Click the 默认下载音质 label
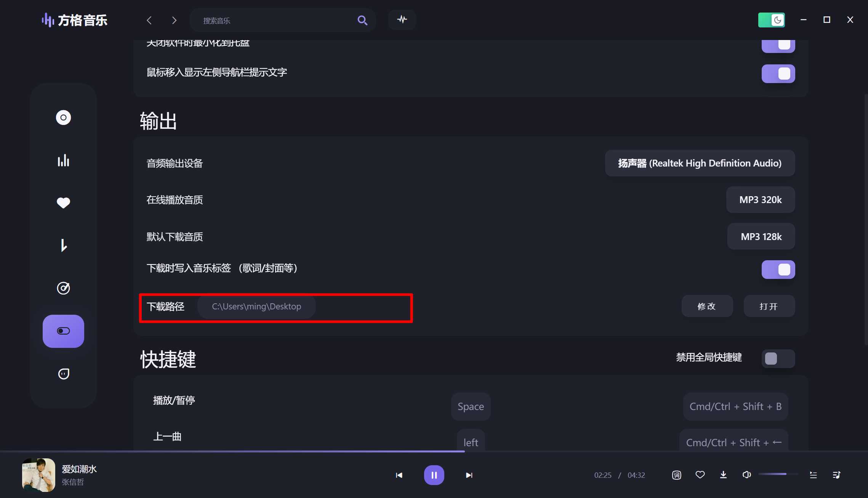Viewport: 868px width, 498px height. (175, 237)
